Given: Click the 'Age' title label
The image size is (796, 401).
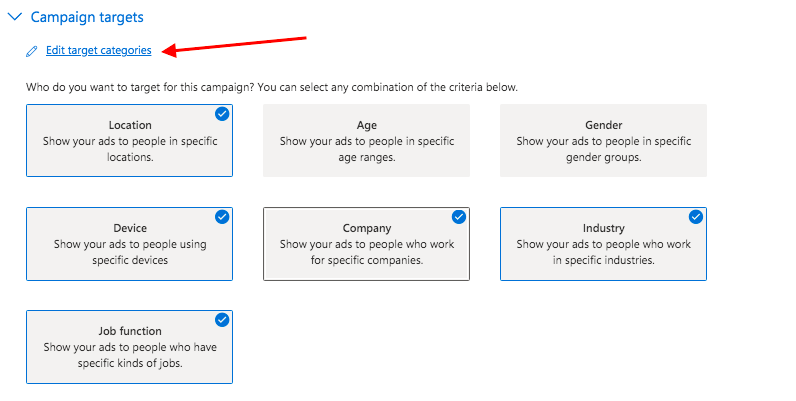Looking at the screenshot, I should [x=367, y=125].
